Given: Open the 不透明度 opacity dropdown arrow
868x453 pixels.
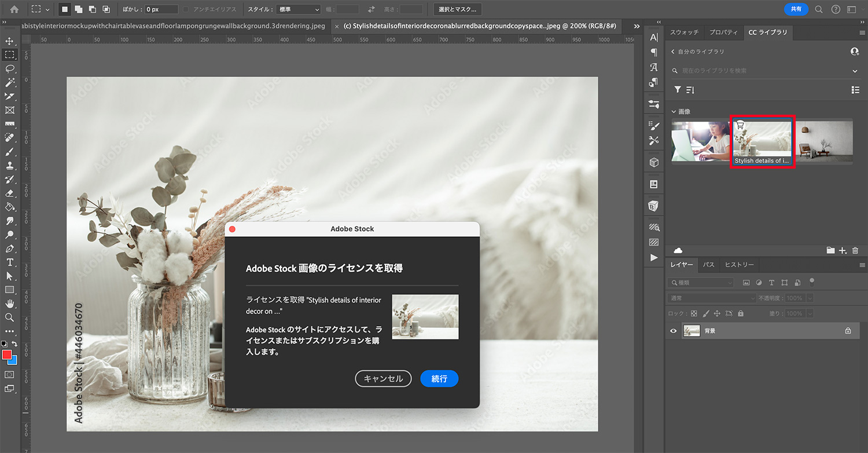Looking at the screenshot, I should [x=810, y=298].
